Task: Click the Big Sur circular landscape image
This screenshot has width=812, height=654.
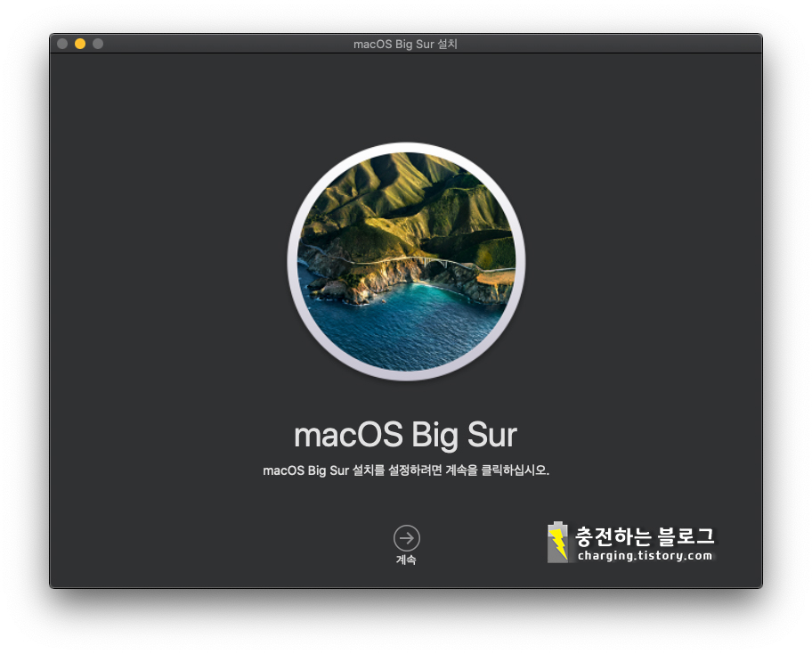Action: click(407, 262)
